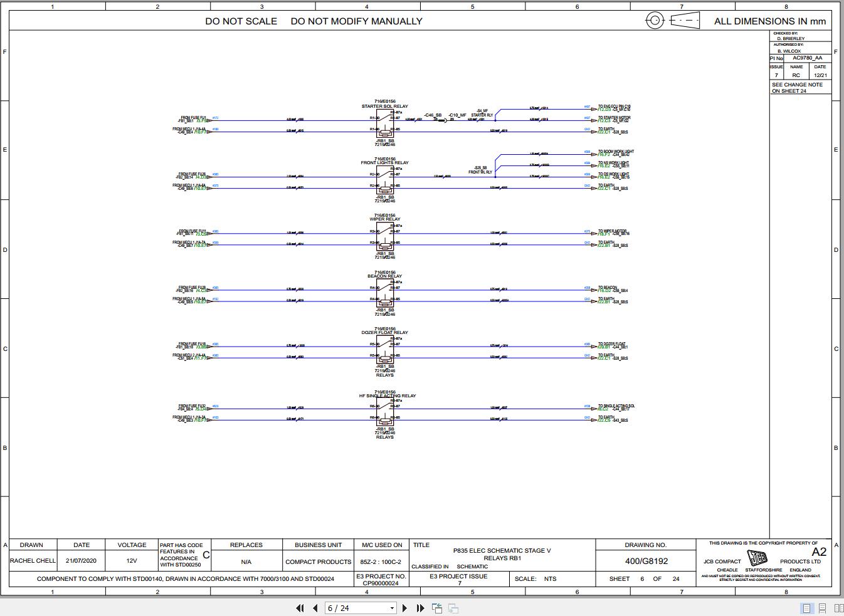Click the -C10_MF connector label

pyautogui.click(x=458, y=115)
